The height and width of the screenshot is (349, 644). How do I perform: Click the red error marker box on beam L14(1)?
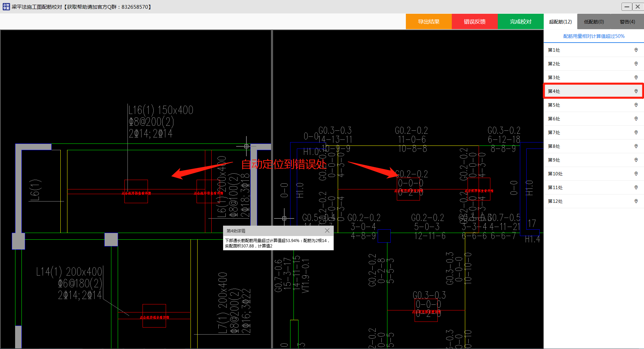[154, 316]
